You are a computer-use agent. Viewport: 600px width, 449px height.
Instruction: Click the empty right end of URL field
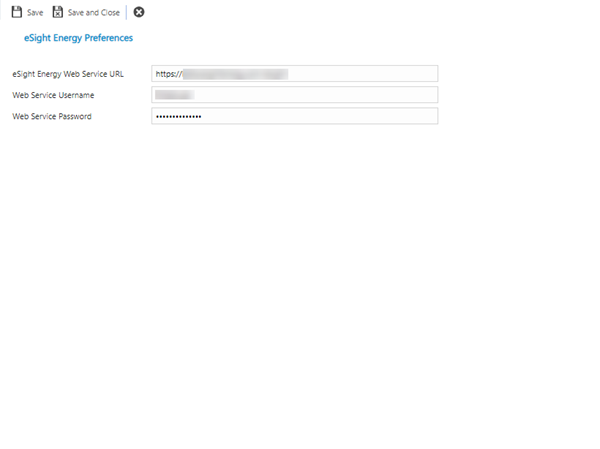coord(400,74)
